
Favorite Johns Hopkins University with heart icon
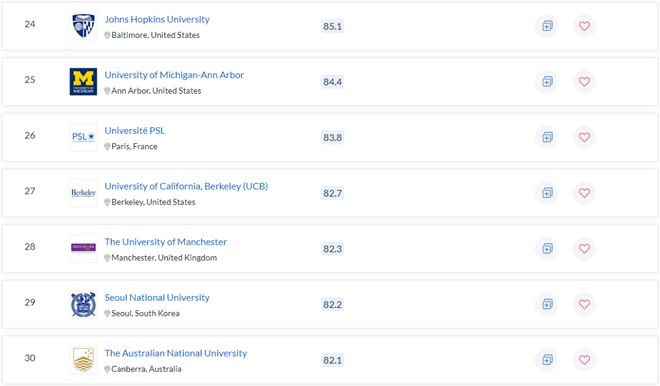(x=584, y=26)
